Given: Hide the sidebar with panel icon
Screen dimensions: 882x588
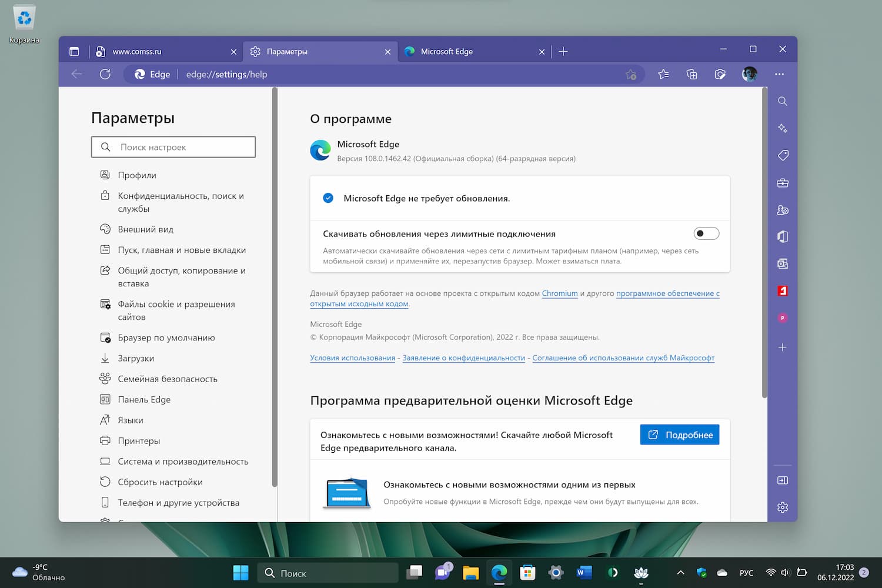Looking at the screenshot, I should coord(783,480).
